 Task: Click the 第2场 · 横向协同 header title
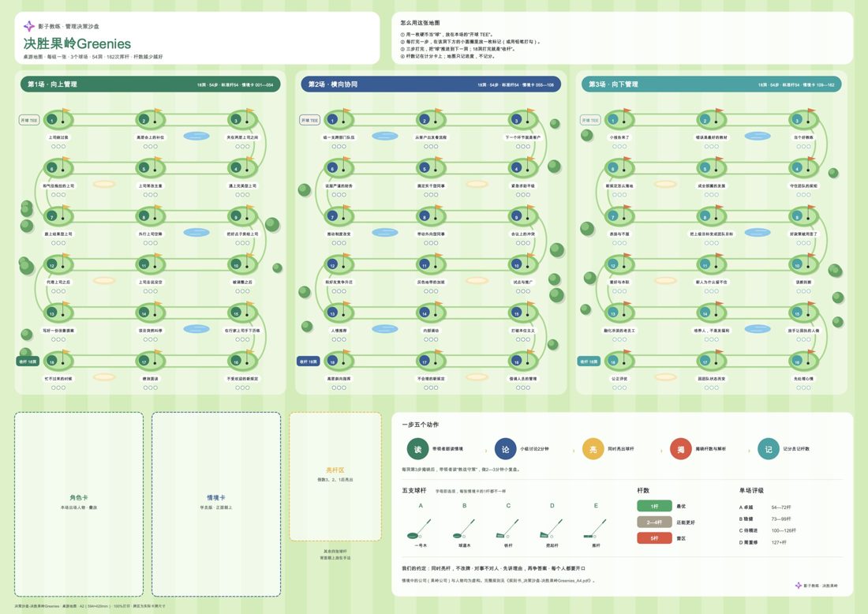pos(333,84)
